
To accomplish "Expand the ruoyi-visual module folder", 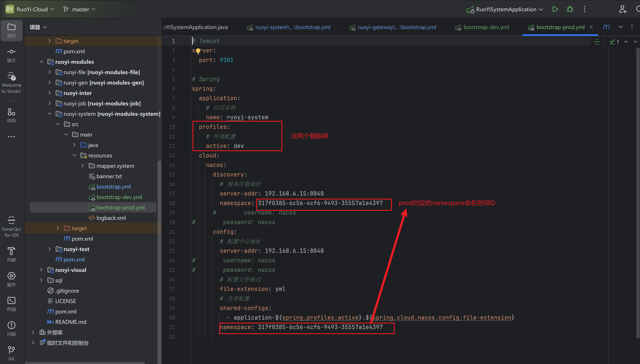I will (41, 270).
